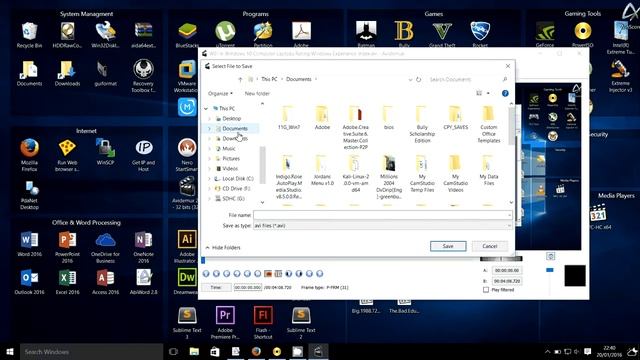Go to first frame in Avidemux

(x=309, y=273)
